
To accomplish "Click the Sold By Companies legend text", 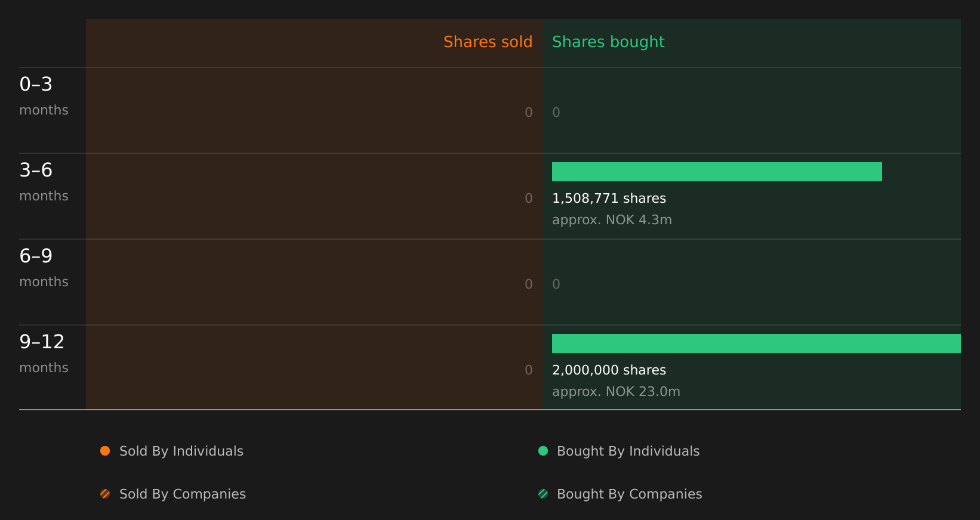I will click(183, 494).
